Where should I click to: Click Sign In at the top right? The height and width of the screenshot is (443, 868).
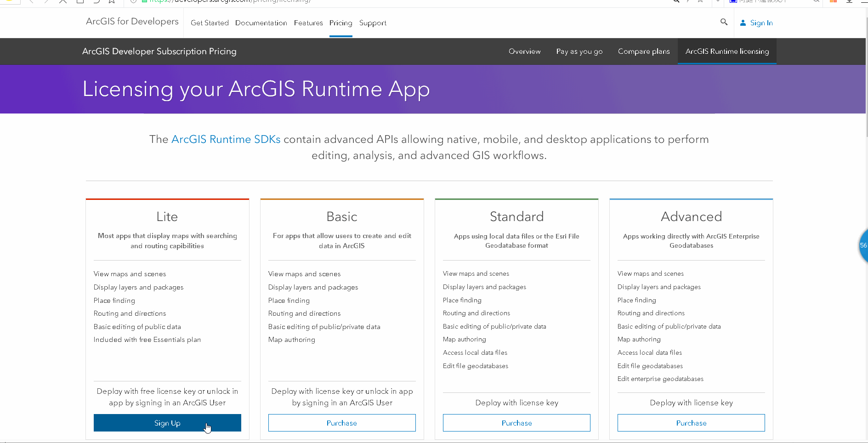point(761,23)
